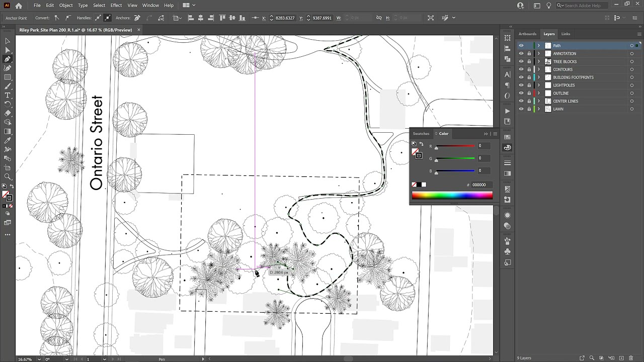Switch to the Swatches tab

[x=421, y=134]
